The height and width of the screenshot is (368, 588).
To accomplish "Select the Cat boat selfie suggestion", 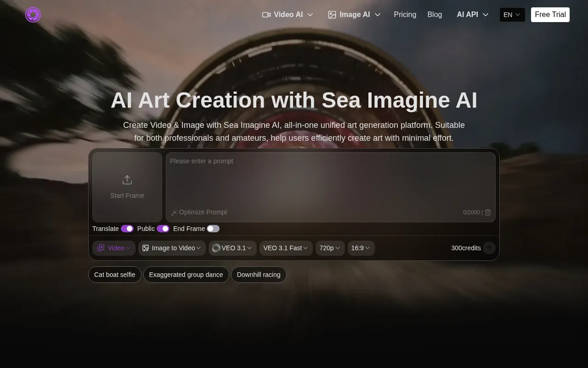I will coord(115,275).
